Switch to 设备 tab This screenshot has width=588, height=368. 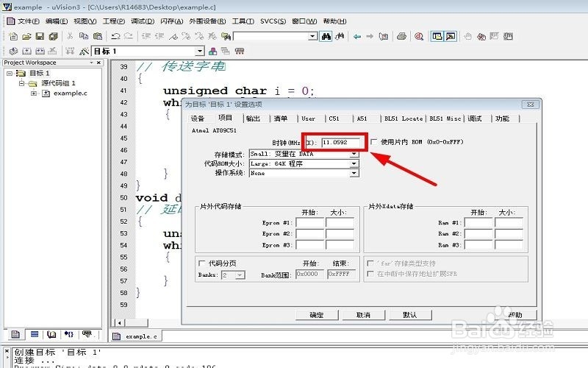pos(198,118)
